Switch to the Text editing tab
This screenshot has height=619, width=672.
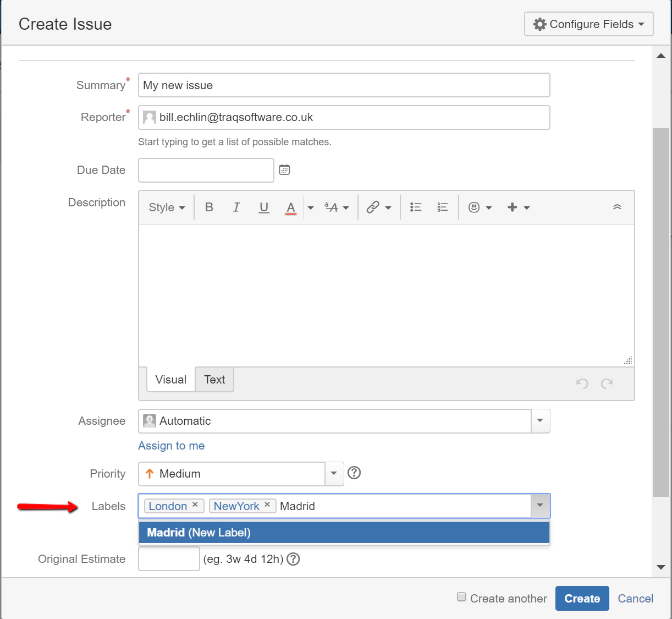pyautogui.click(x=214, y=380)
